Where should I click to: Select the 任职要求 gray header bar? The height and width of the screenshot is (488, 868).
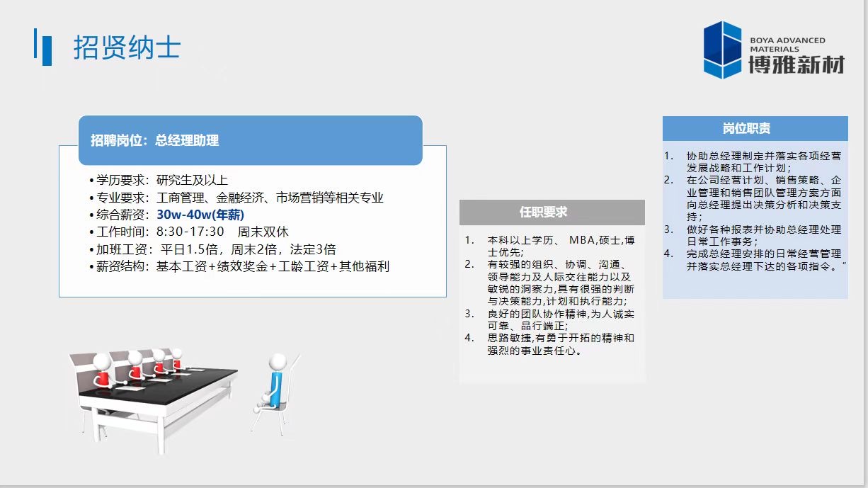(552, 212)
